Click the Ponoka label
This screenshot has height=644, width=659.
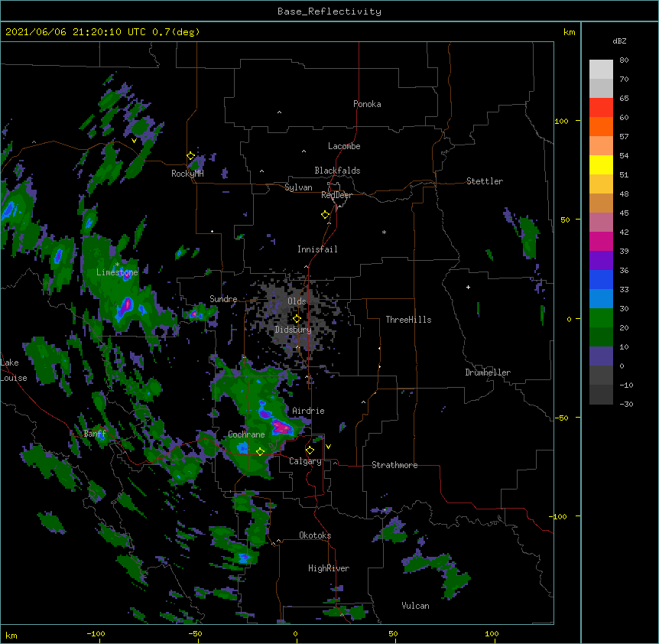(x=367, y=104)
